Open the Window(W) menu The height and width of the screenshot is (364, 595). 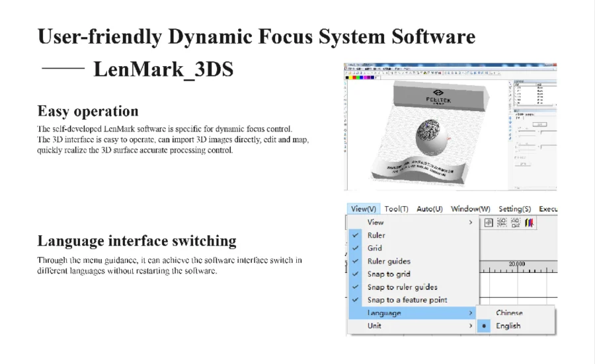coord(471,209)
